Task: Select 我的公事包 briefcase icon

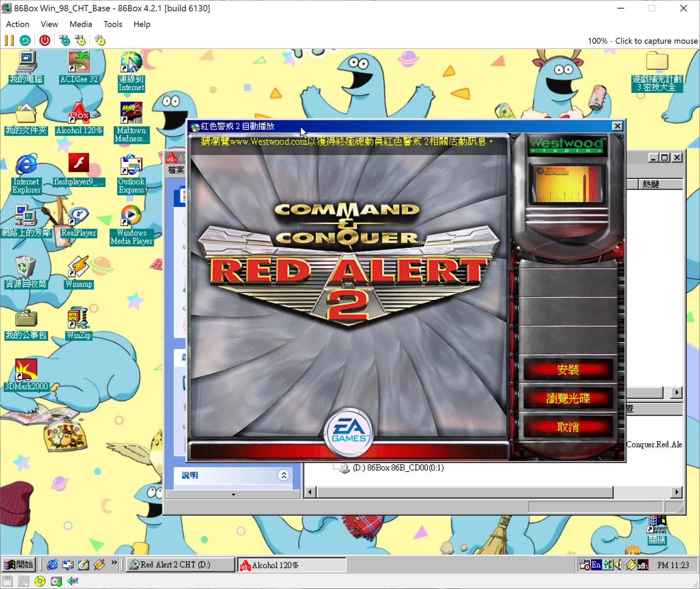Action: (26, 324)
